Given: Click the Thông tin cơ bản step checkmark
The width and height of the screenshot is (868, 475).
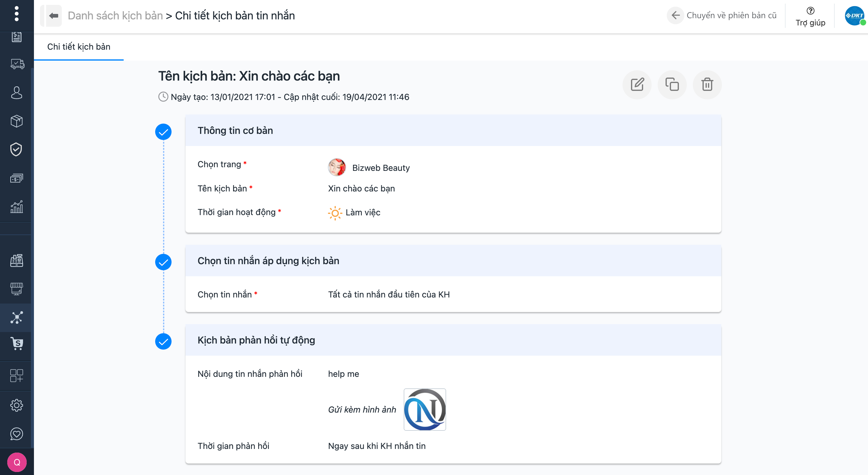Looking at the screenshot, I should click(x=163, y=132).
